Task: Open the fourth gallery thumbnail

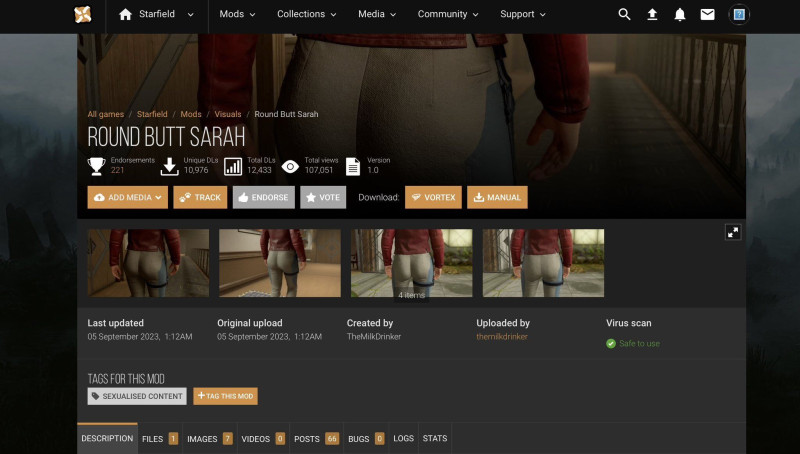Action: 543,263
